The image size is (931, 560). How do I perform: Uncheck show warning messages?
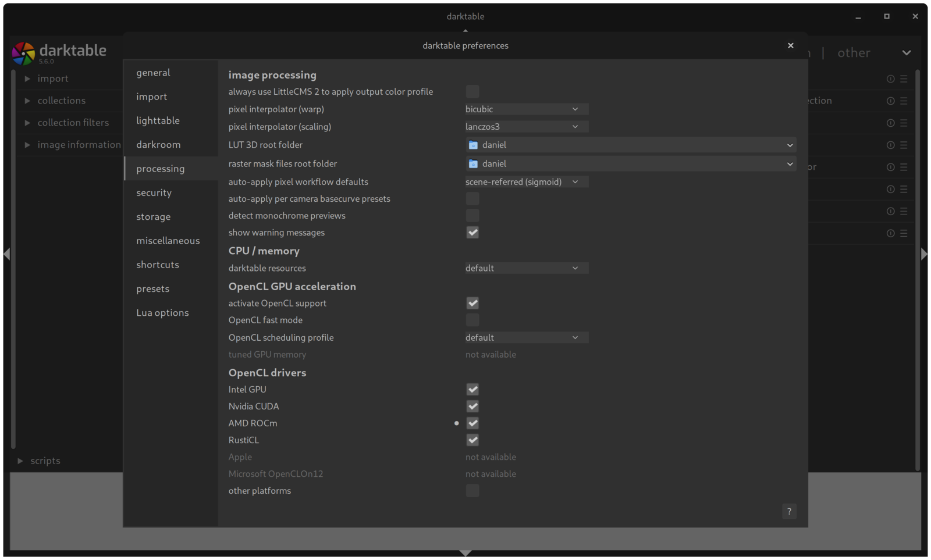point(472,233)
